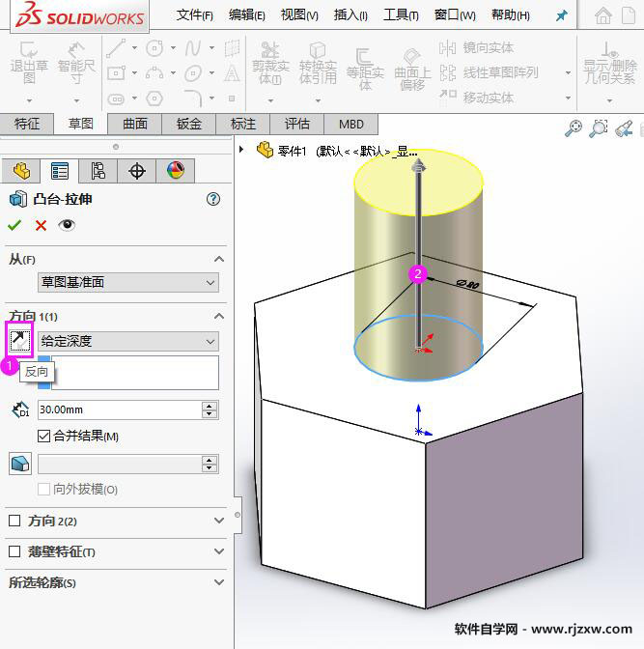Screen dimensions: 644x649
Task: Open the File (文件) menu
Action: [x=194, y=15]
